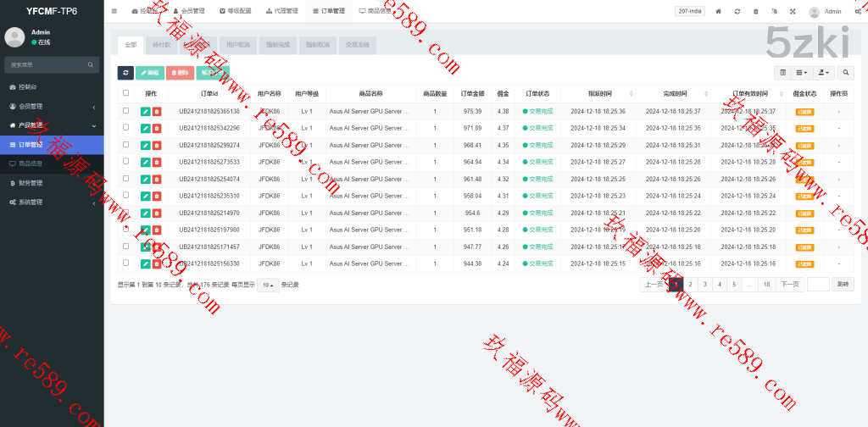Viewport: 868px width, 427px height.
Task: Click the table search magnifier icon
Action: point(846,73)
